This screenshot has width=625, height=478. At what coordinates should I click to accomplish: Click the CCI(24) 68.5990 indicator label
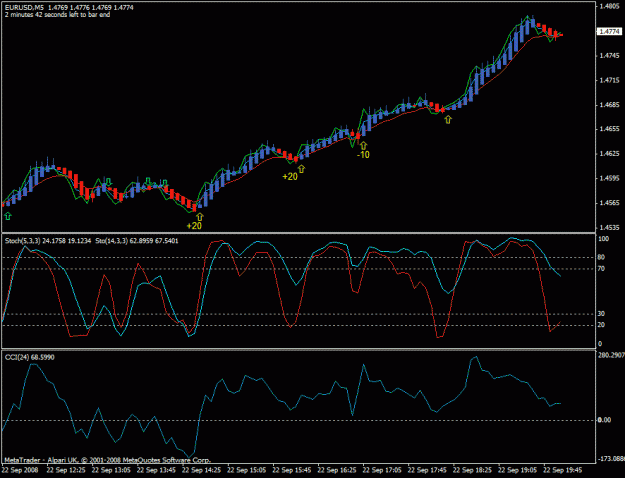pos(30,357)
